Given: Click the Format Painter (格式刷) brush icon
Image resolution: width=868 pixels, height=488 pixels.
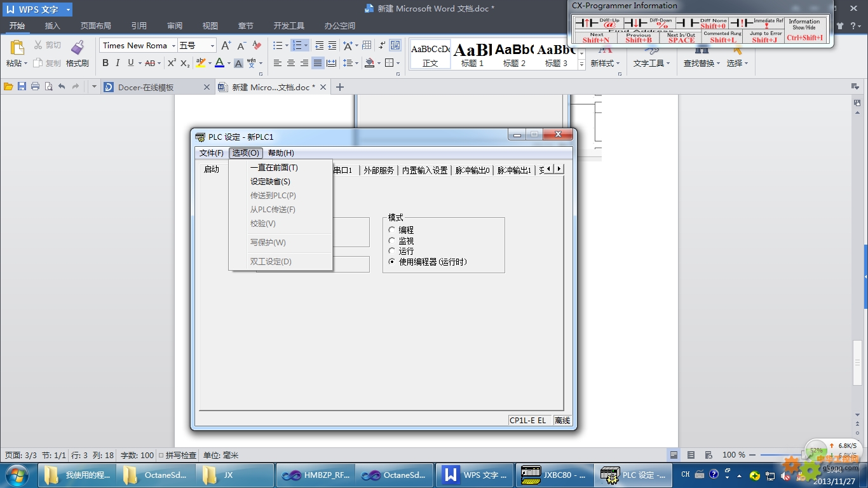Looking at the screenshot, I should coord(78,47).
